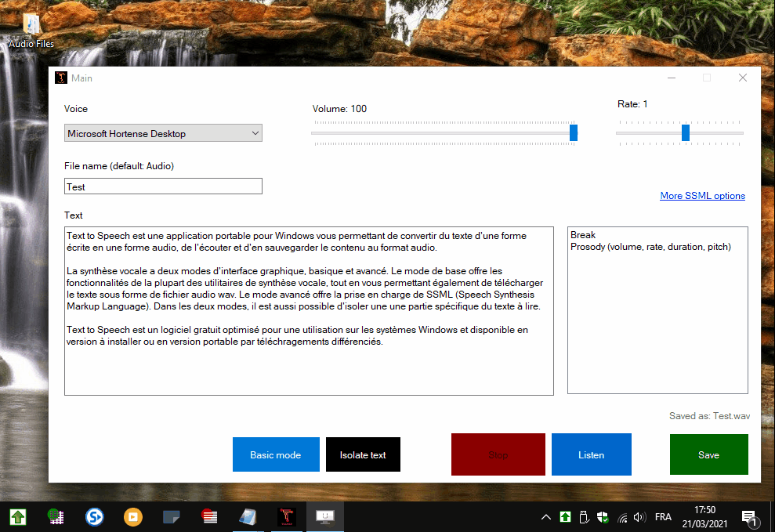The height and width of the screenshot is (532, 775).
Task: Click the speaker volume tray icon
Action: coord(639,517)
